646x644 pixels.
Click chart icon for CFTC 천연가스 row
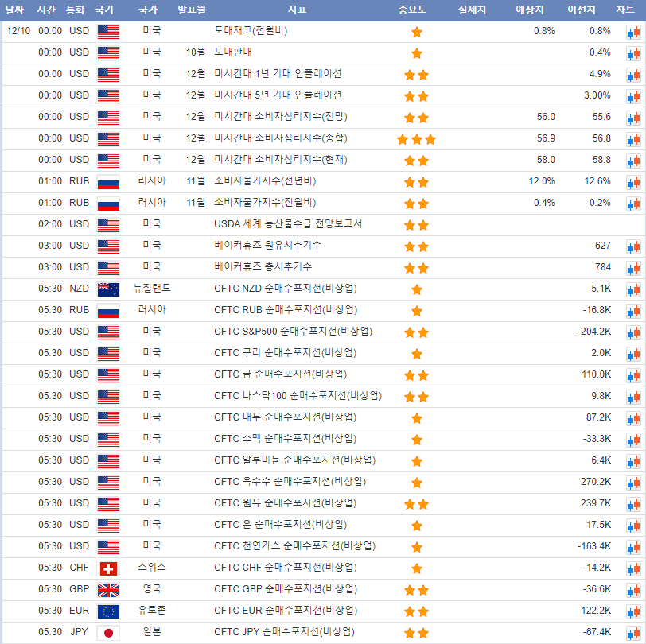[632, 547]
